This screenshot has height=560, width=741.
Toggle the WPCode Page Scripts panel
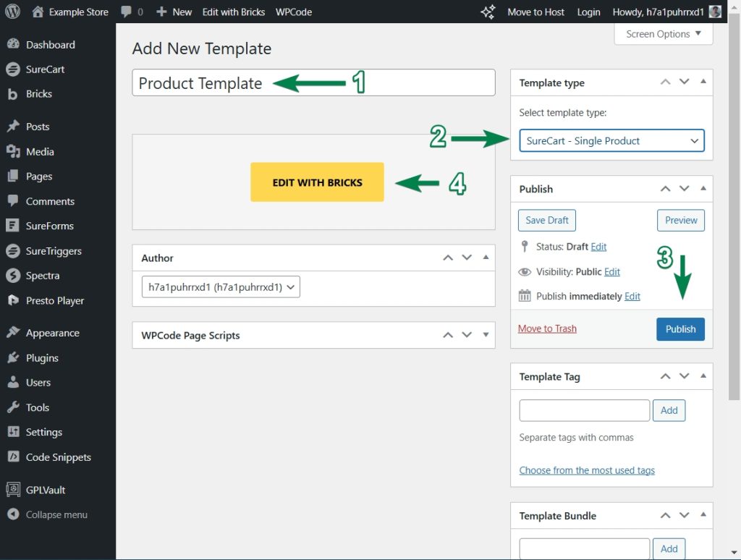[486, 336]
